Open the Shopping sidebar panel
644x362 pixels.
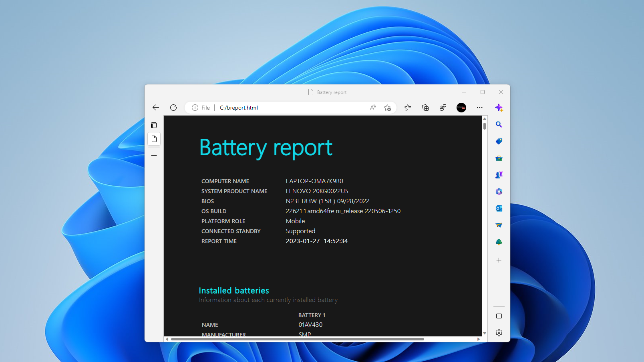[x=499, y=141]
